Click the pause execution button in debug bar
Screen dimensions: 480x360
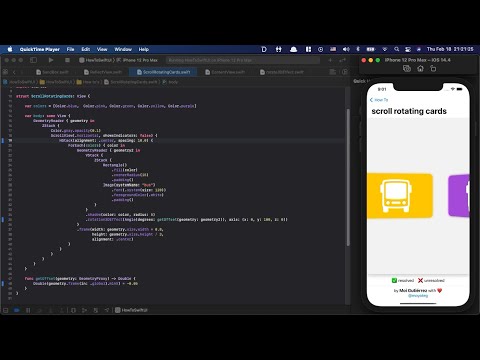(x=28, y=310)
